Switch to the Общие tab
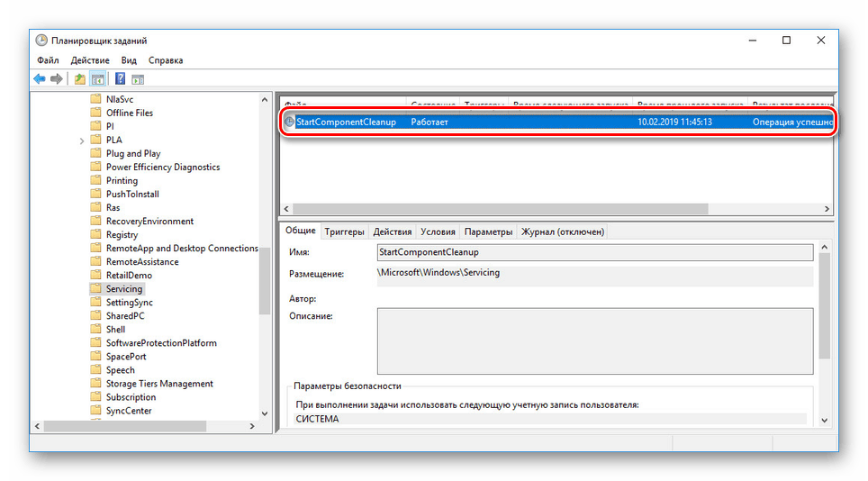Image resolution: width=868 pixels, height=481 pixels. tap(301, 231)
